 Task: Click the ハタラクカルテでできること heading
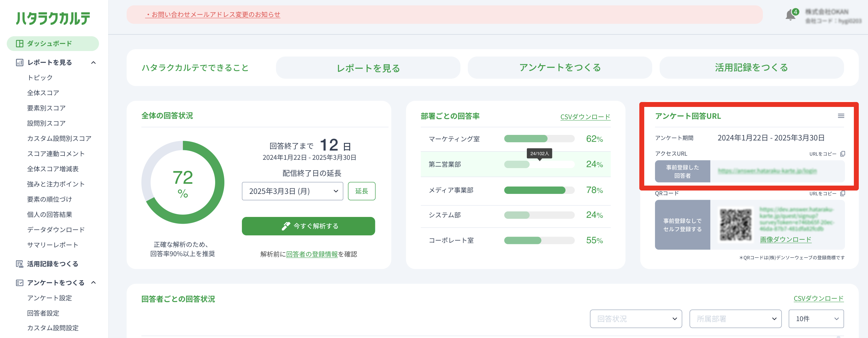tap(195, 68)
